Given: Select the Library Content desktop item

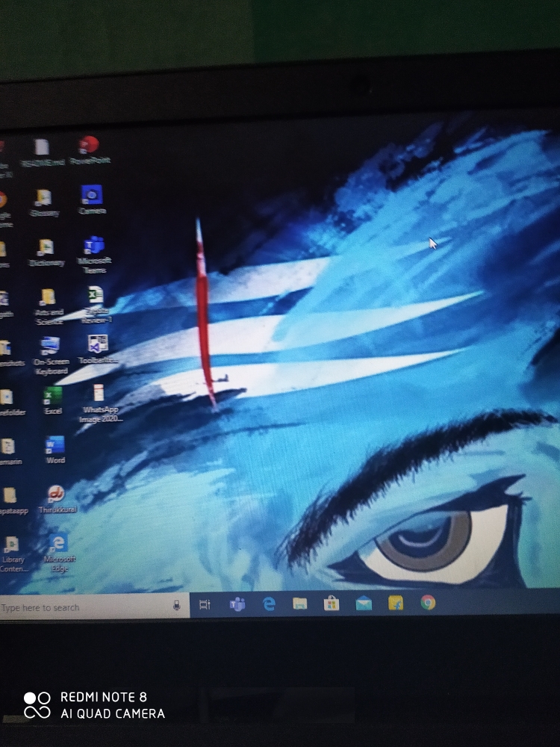Looking at the screenshot, I should (12, 547).
